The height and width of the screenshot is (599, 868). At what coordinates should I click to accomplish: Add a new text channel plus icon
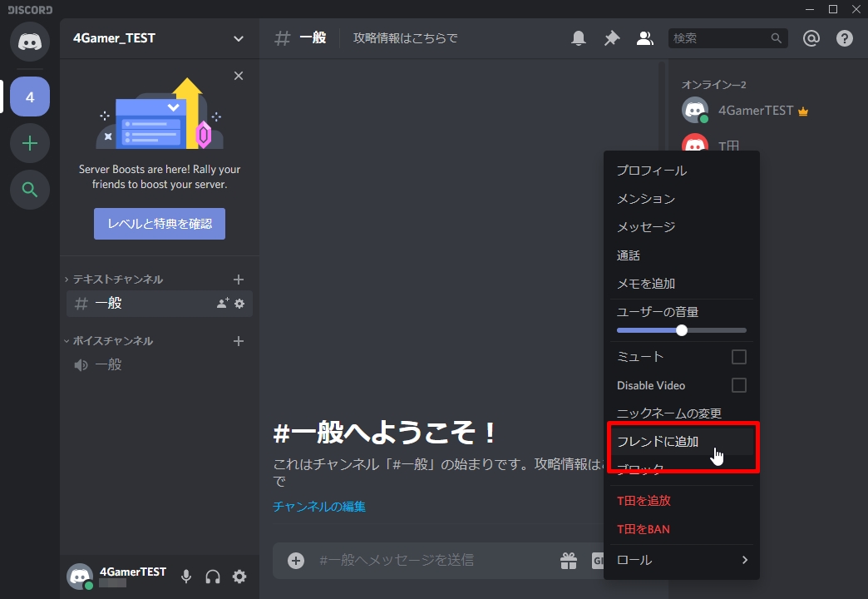[x=239, y=280]
